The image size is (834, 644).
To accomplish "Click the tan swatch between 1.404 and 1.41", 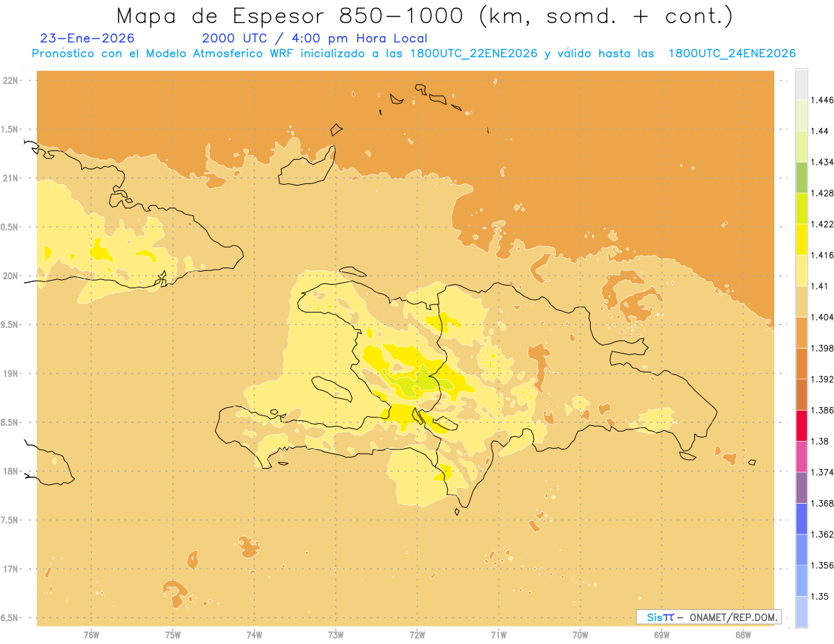I will [x=801, y=301].
